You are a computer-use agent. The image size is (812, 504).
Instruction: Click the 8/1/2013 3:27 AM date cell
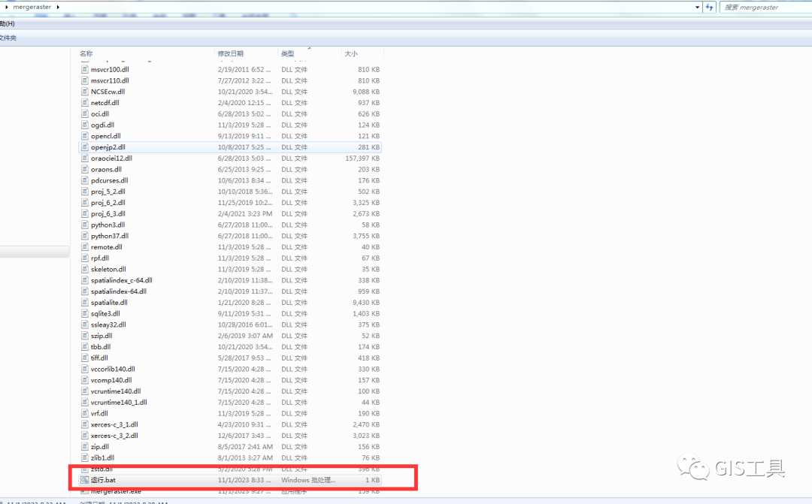[245, 458]
